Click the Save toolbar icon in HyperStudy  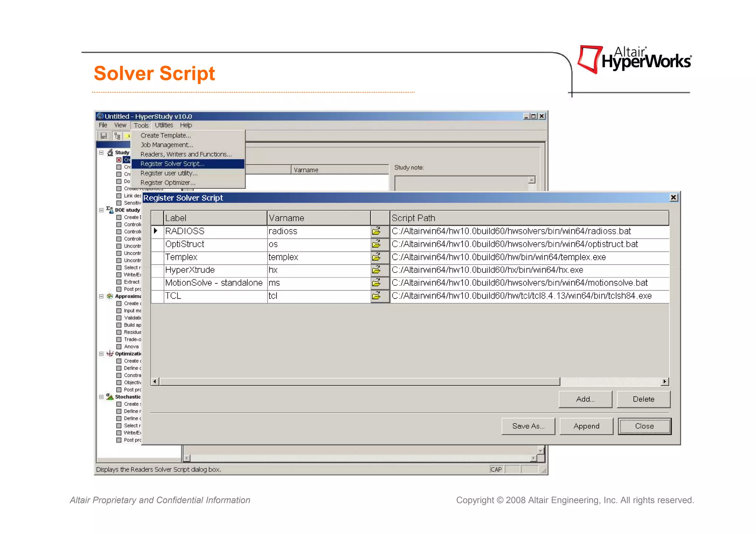click(104, 136)
